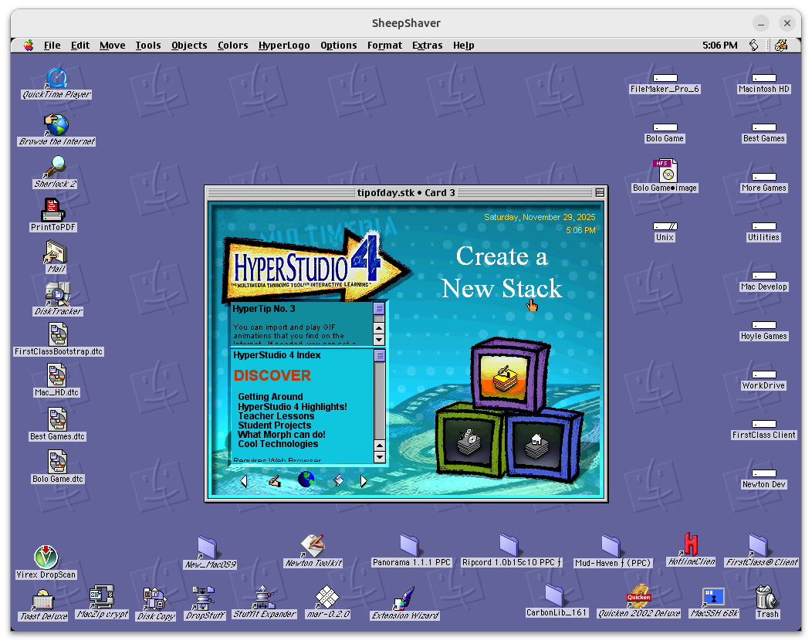
Task: Open the HyperLogo menu
Action: click(x=284, y=45)
